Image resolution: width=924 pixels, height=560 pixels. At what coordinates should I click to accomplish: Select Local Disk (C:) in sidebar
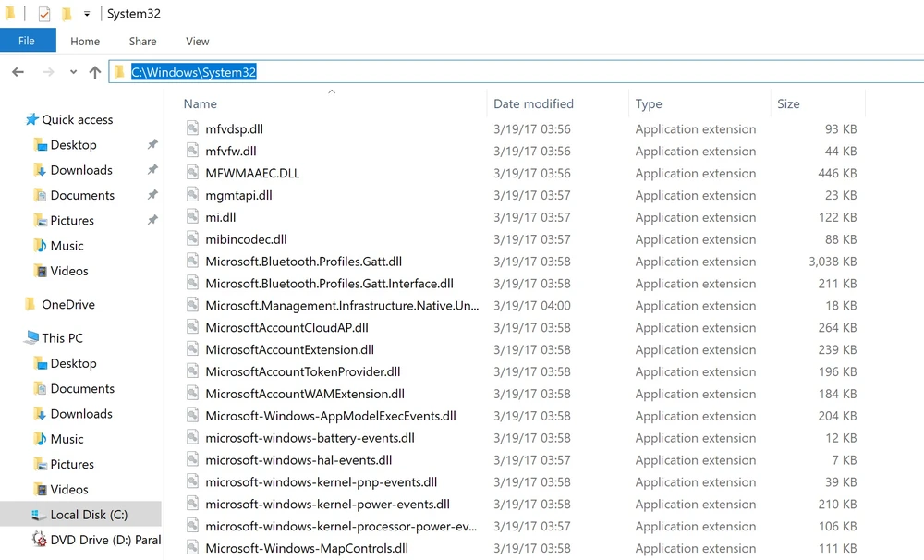(x=89, y=515)
